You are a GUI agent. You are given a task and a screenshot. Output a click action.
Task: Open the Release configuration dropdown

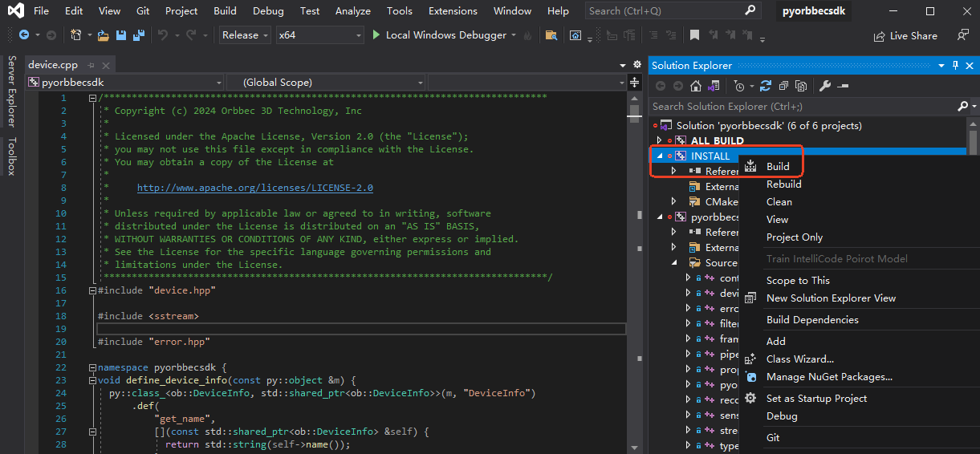(x=245, y=35)
